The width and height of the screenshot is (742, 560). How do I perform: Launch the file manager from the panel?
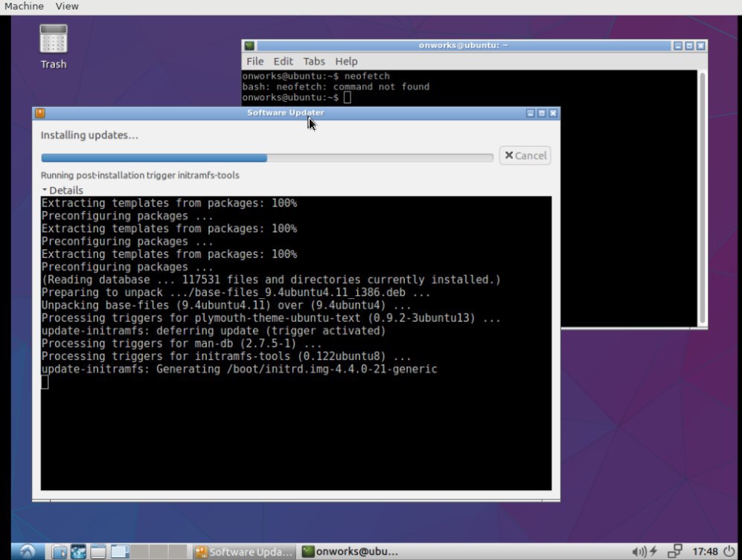(59, 552)
